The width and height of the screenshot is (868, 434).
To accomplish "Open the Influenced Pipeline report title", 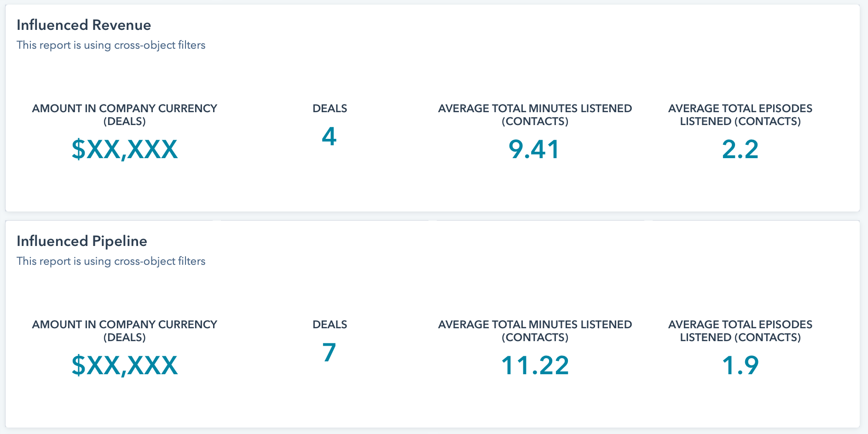I will [x=82, y=241].
